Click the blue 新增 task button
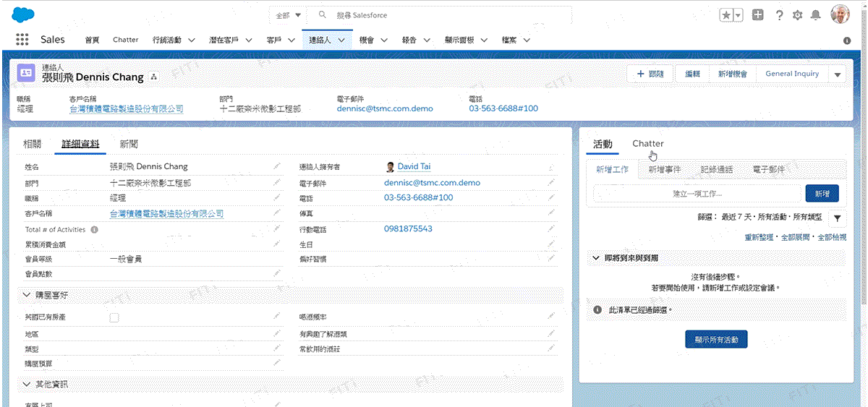 point(822,194)
